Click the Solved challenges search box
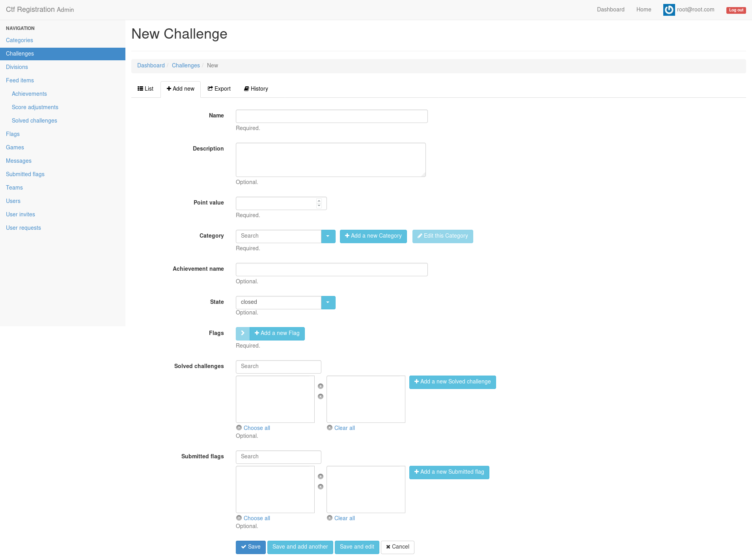The height and width of the screenshot is (560, 752). click(x=278, y=367)
